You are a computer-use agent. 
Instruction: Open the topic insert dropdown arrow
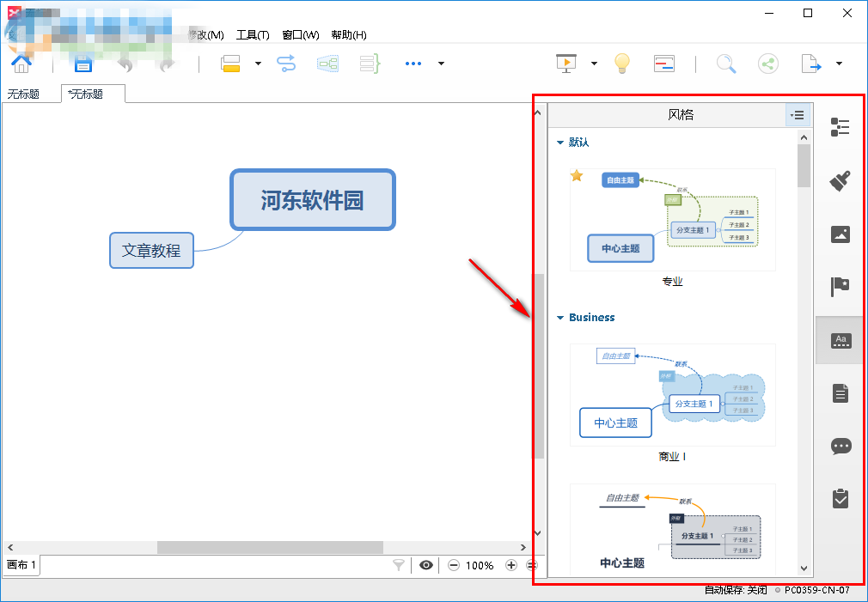point(257,64)
